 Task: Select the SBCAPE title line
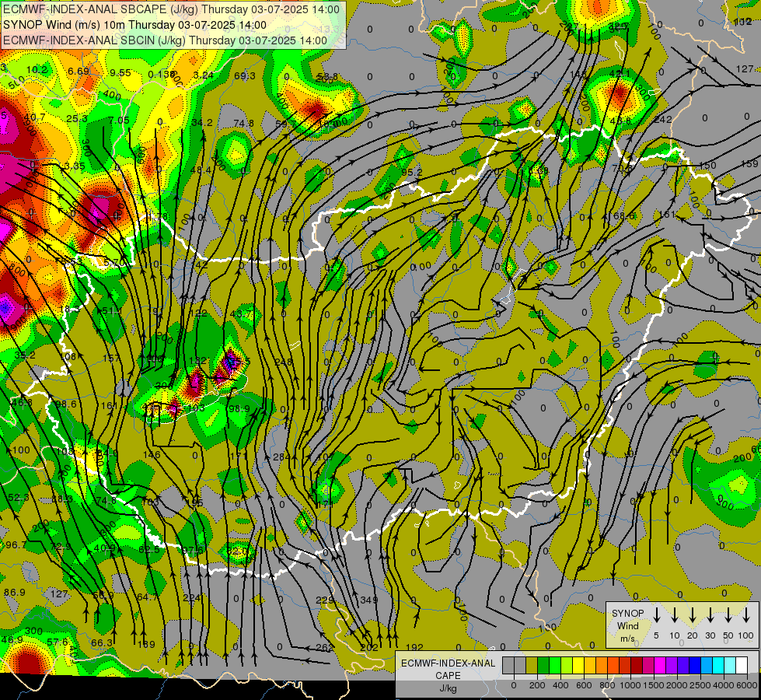pyautogui.click(x=171, y=9)
